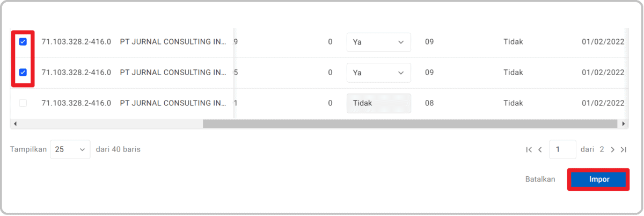Image resolution: width=644 pixels, height=216 pixels.
Task: Click the Impor button
Action: click(599, 179)
